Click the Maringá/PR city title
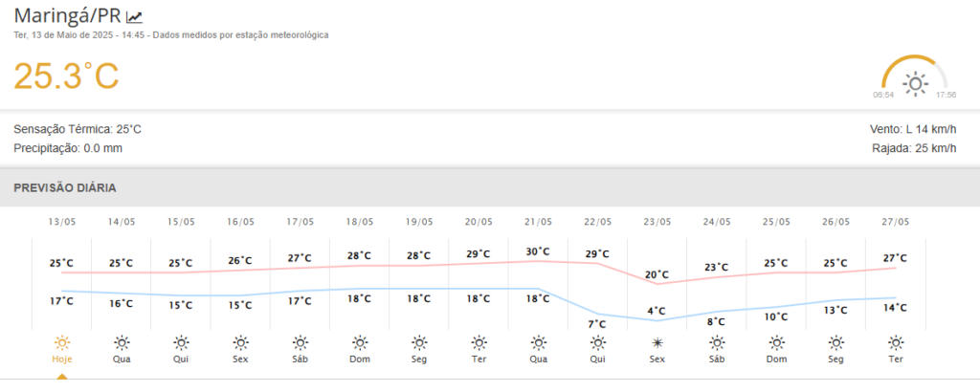Viewport: 980px width, 392px height. click(67, 15)
